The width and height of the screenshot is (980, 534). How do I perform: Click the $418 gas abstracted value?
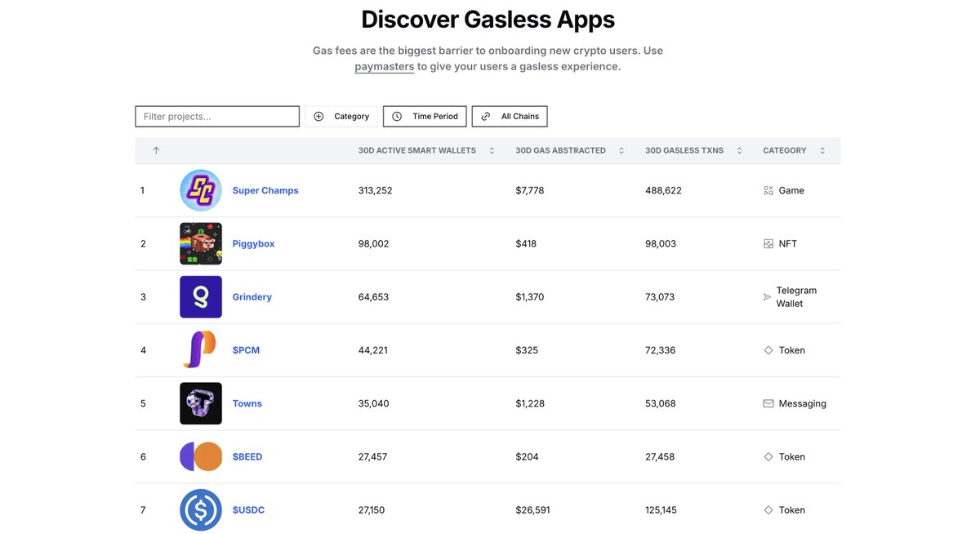(526, 243)
